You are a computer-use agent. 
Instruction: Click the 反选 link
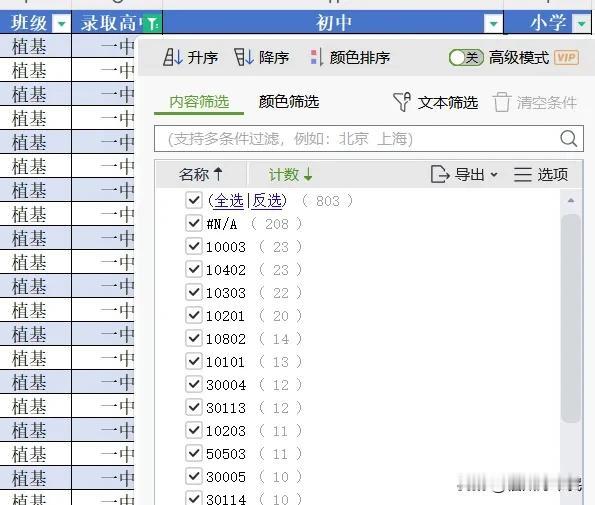click(268, 200)
